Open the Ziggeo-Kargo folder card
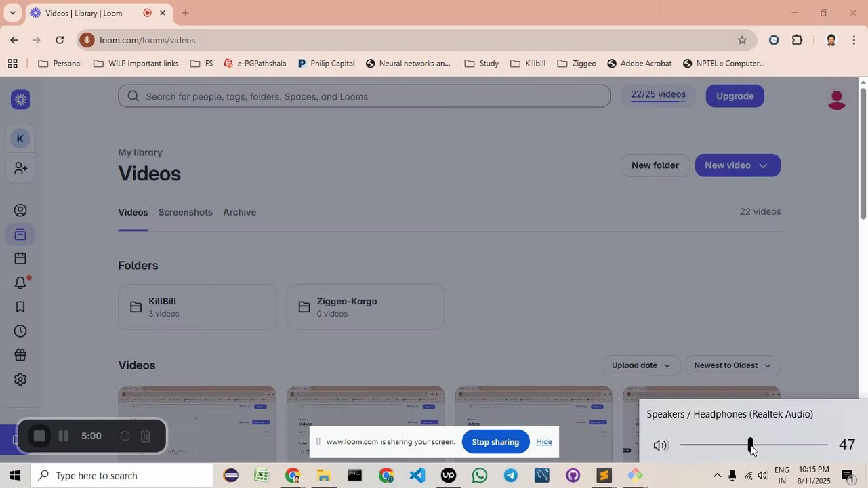The image size is (868, 488). click(366, 307)
